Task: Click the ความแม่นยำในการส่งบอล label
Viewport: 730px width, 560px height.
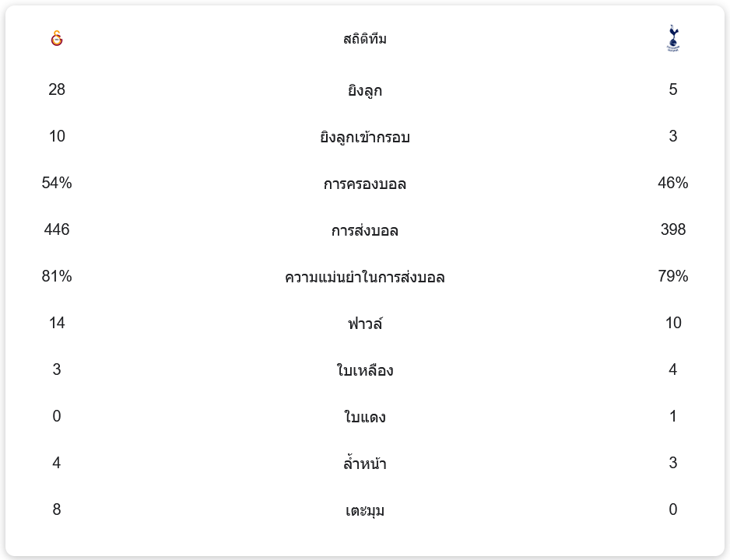Action: pyautogui.click(x=365, y=277)
